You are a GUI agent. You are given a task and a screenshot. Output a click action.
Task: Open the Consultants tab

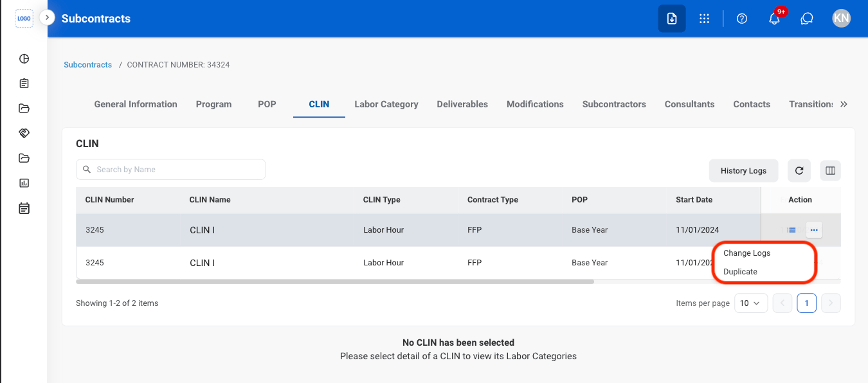(x=689, y=104)
